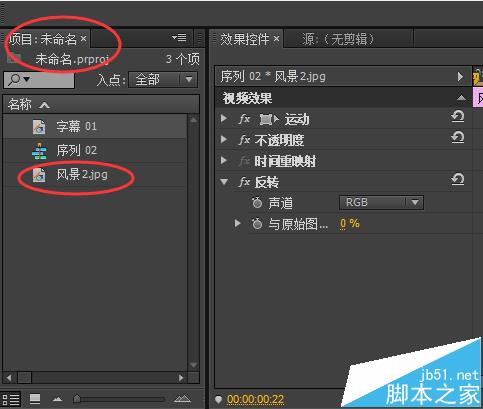Click the zoom-out mountain icon

(57, 399)
